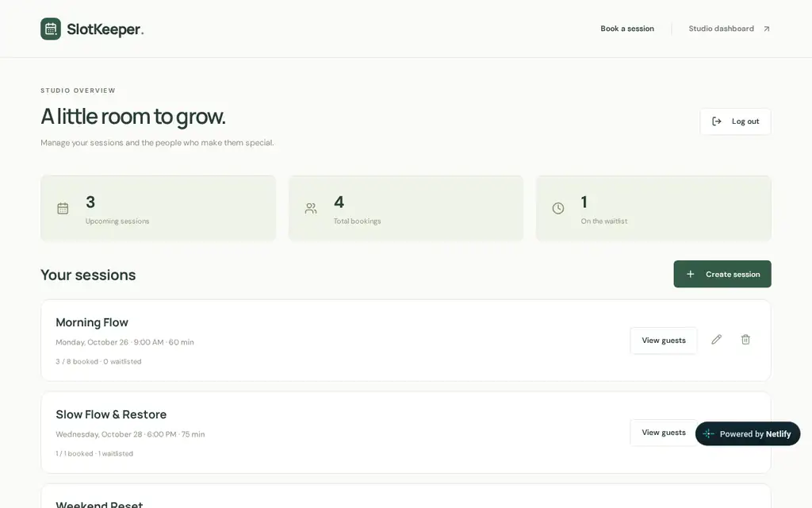The width and height of the screenshot is (812, 508).
Task: Click "Wednesday, October 28 · 6:00 PM · 75 min" text
Action: tap(130, 434)
